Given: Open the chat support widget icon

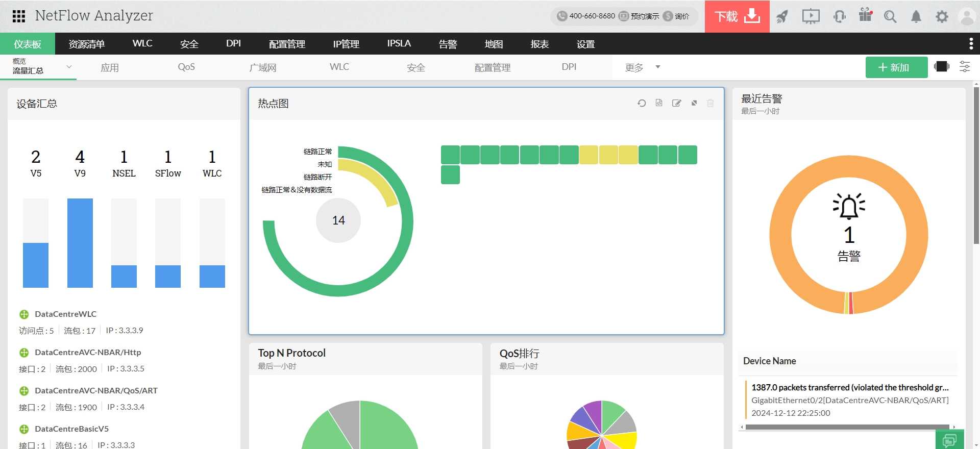Looking at the screenshot, I should [949, 440].
